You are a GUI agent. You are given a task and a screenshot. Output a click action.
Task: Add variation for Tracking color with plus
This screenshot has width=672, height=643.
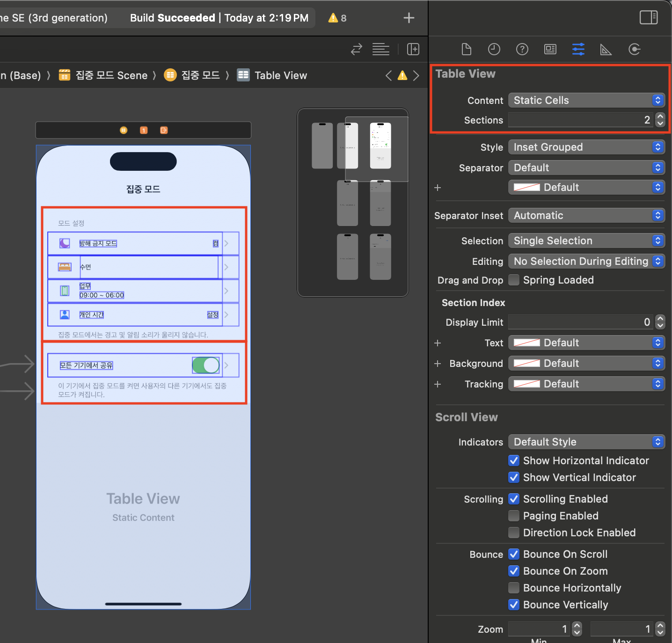(x=438, y=384)
